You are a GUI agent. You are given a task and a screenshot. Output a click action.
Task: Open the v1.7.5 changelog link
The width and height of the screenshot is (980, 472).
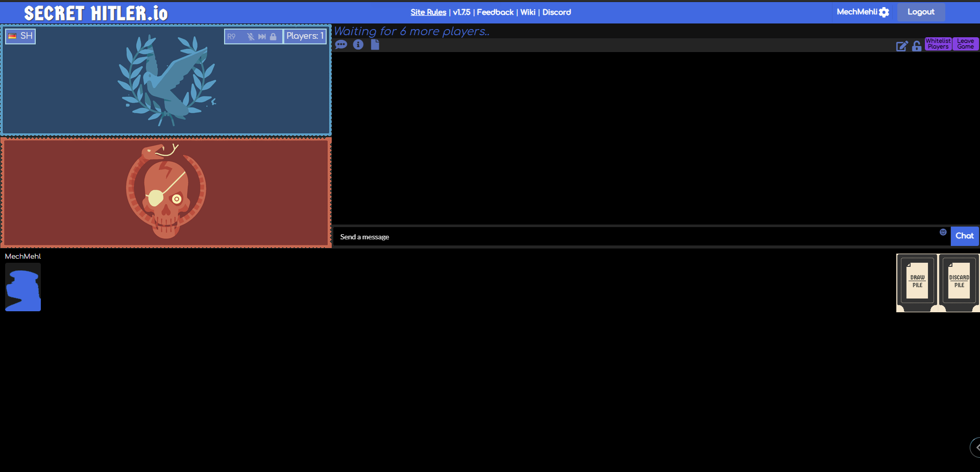pyautogui.click(x=461, y=12)
